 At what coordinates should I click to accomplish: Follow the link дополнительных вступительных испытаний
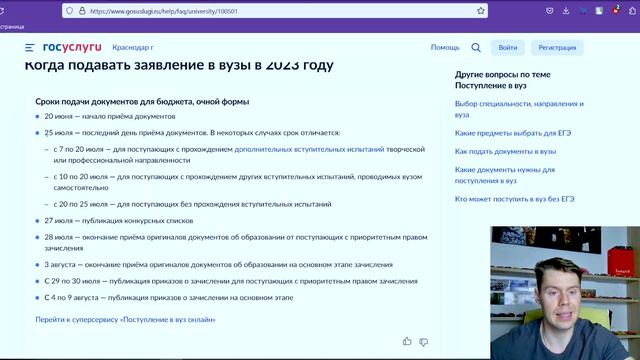309,149
